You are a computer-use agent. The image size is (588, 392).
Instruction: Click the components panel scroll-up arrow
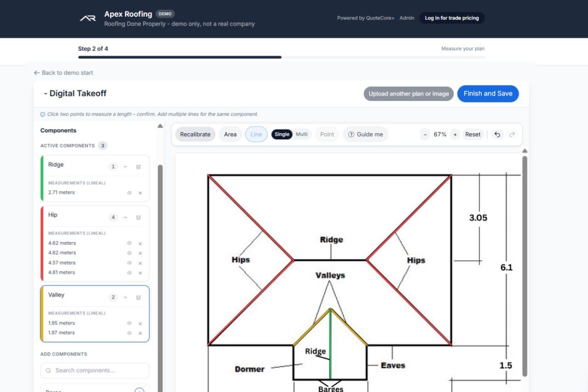(x=160, y=126)
